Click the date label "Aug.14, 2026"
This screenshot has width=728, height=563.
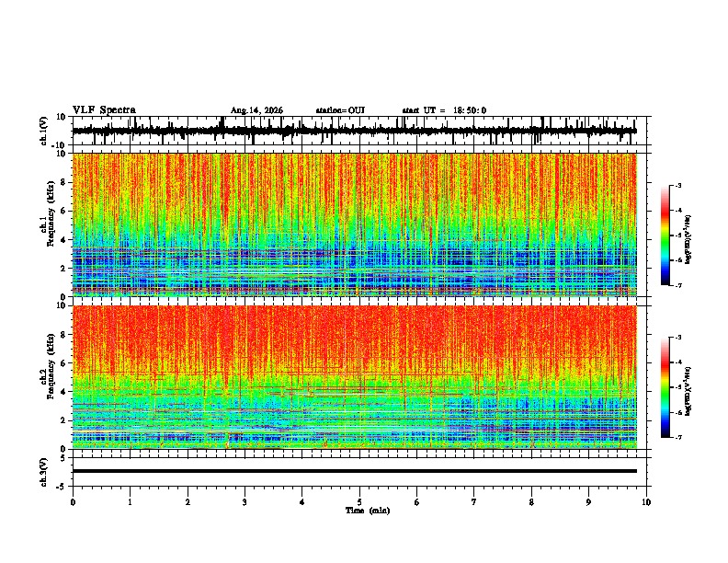point(256,110)
